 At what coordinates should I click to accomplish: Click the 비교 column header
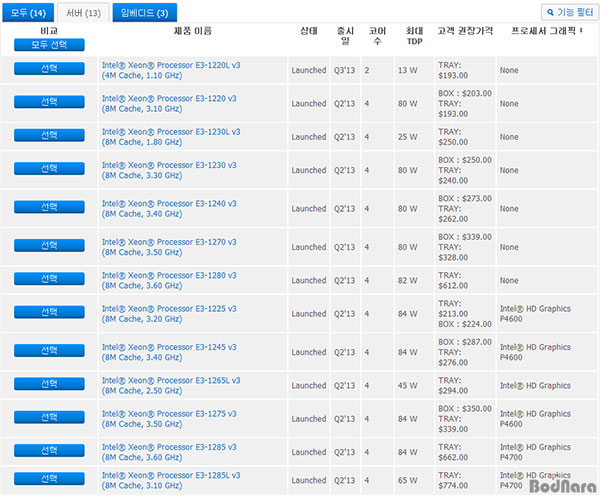click(x=49, y=31)
